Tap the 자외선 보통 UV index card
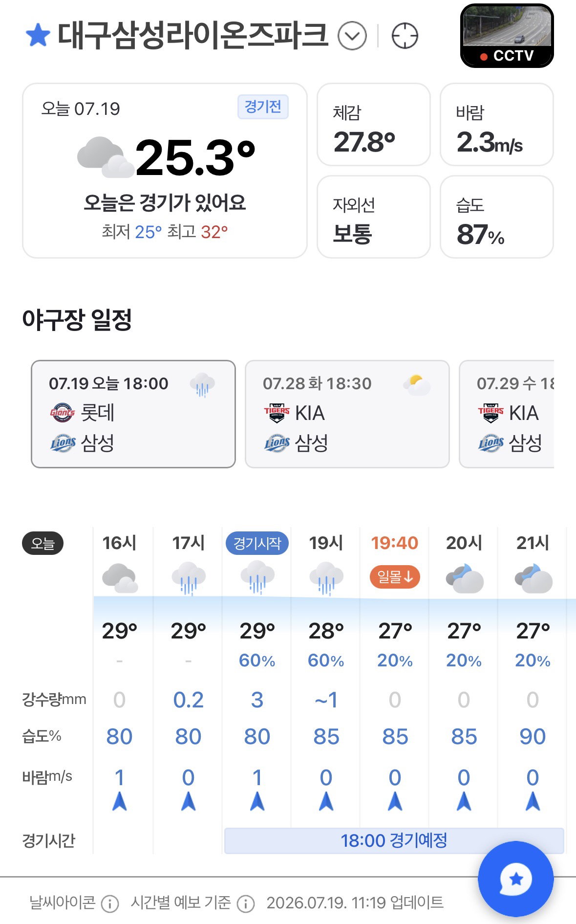The height and width of the screenshot is (924, 576). click(x=374, y=217)
